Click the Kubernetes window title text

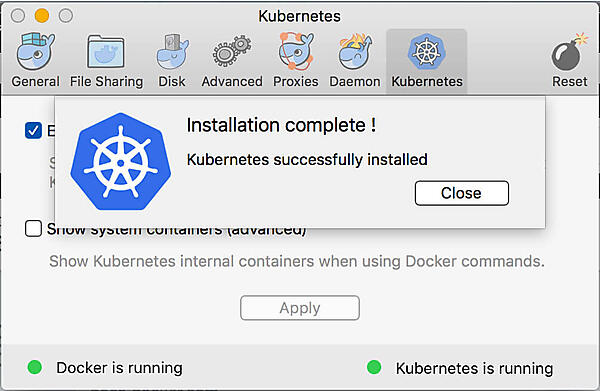click(299, 16)
